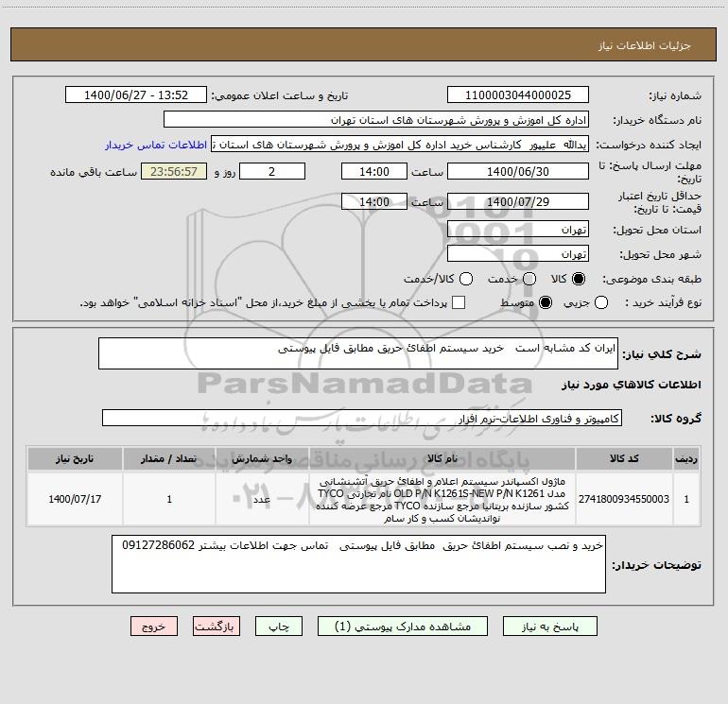The width and height of the screenshot is (728, 704).
Task: Click the public announcement date-time field
Action: [x=136, y=94]
